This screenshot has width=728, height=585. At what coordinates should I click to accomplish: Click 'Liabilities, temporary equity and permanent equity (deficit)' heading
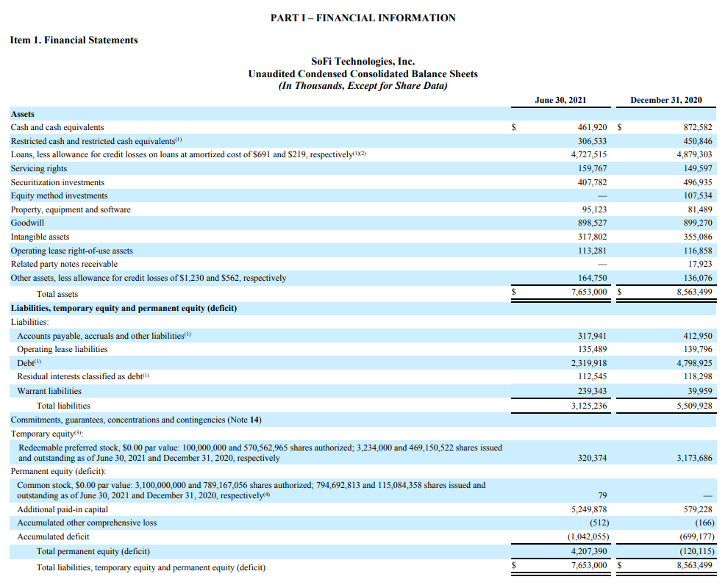(x=124, y=308)
